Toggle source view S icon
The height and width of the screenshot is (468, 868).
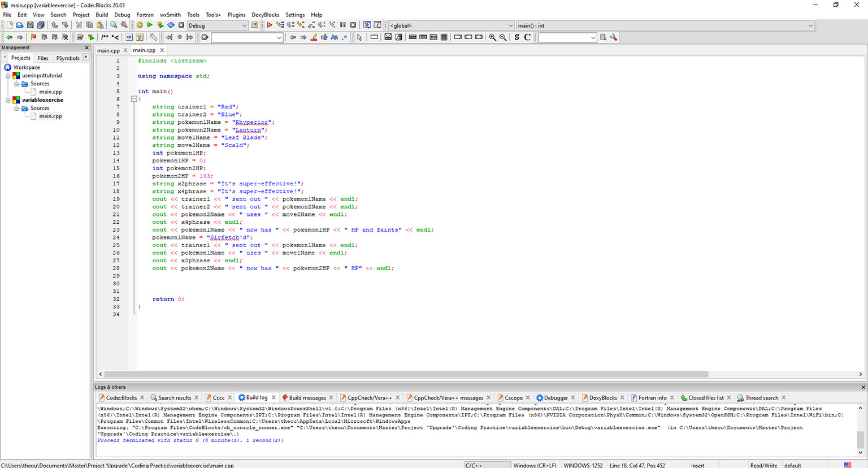tap(517, 37)
